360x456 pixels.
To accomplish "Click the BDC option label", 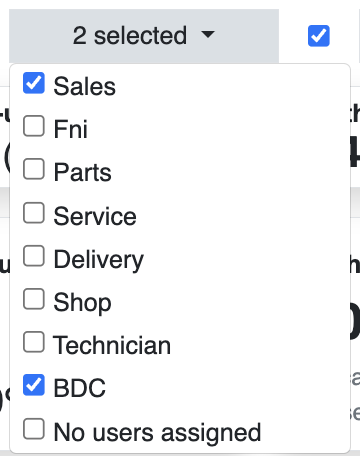I will (80, 388).
